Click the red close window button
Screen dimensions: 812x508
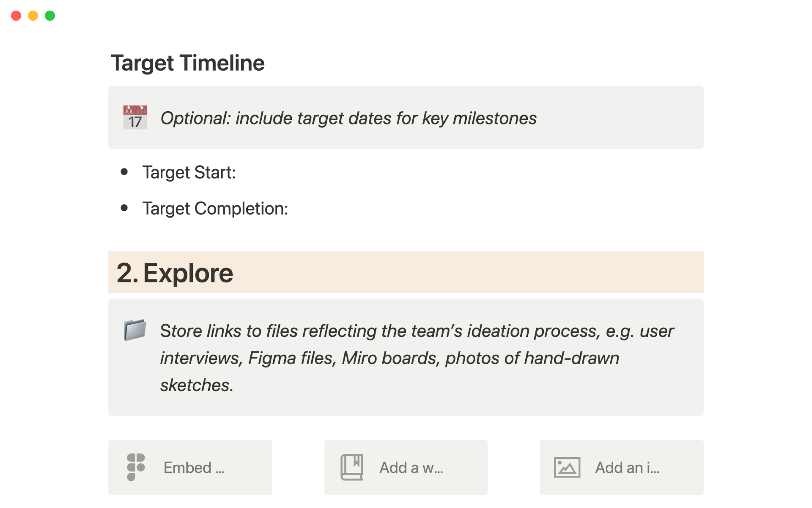click(x=16, y=16)
